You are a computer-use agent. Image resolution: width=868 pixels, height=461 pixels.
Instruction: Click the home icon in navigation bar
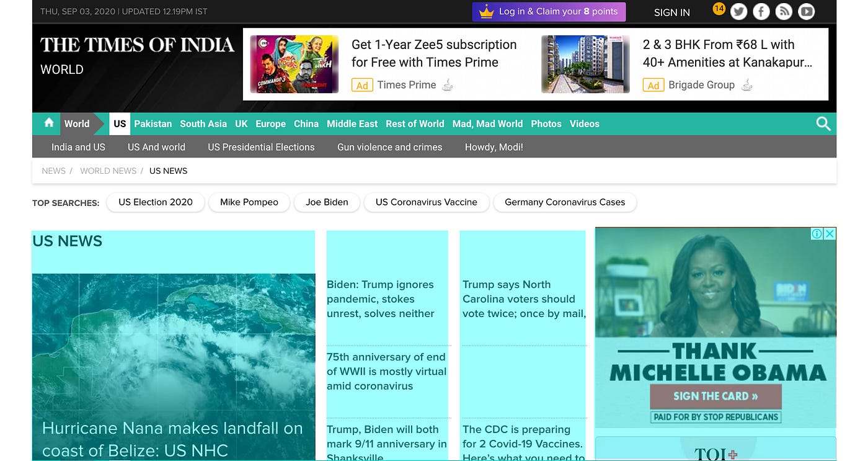click(49, 123)
